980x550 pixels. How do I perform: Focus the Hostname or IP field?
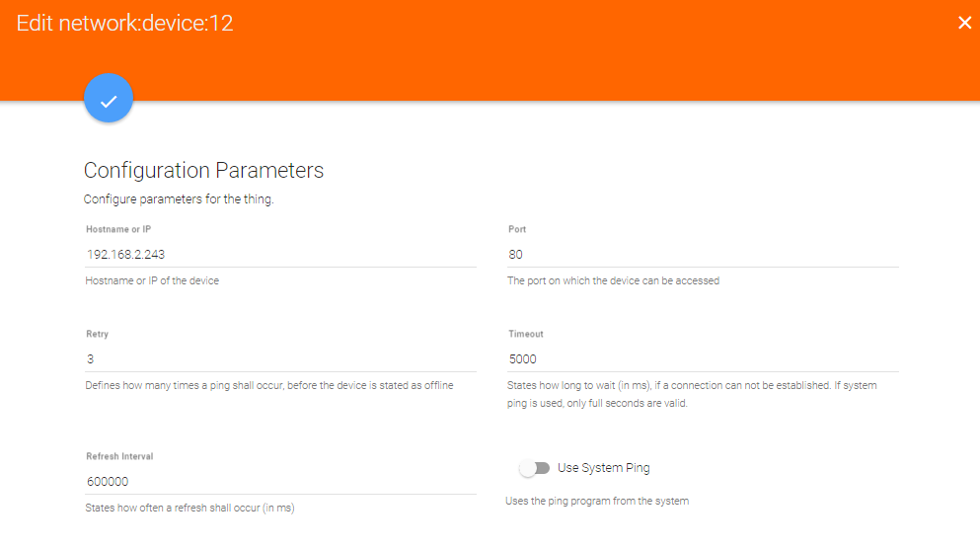(280, 255)
